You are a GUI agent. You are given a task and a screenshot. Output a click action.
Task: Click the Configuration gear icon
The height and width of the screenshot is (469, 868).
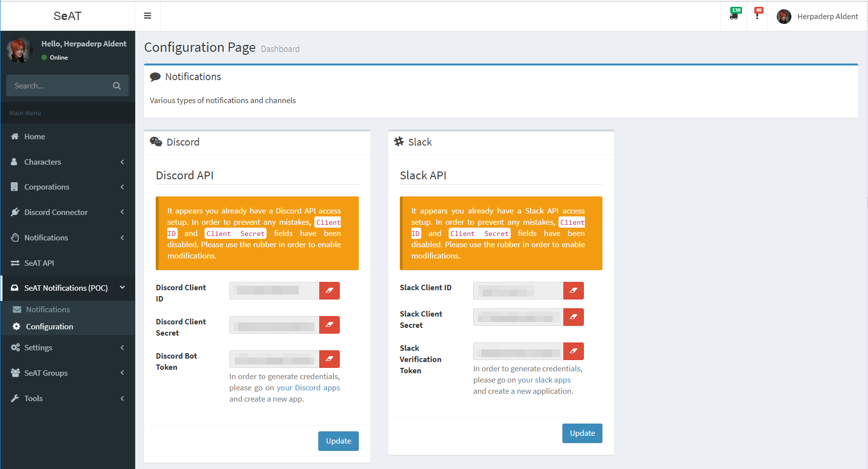[x=17, y=326]
